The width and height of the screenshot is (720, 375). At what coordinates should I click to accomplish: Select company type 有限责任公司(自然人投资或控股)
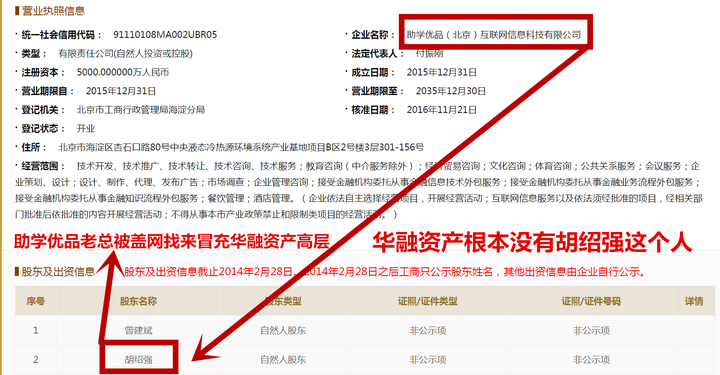coord(125,54)
